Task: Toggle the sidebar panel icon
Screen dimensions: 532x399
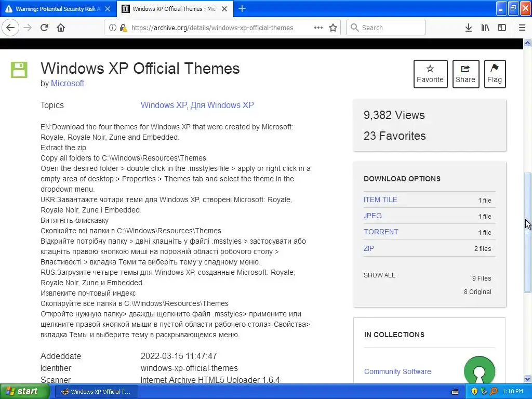Action: tap(502, 28)
